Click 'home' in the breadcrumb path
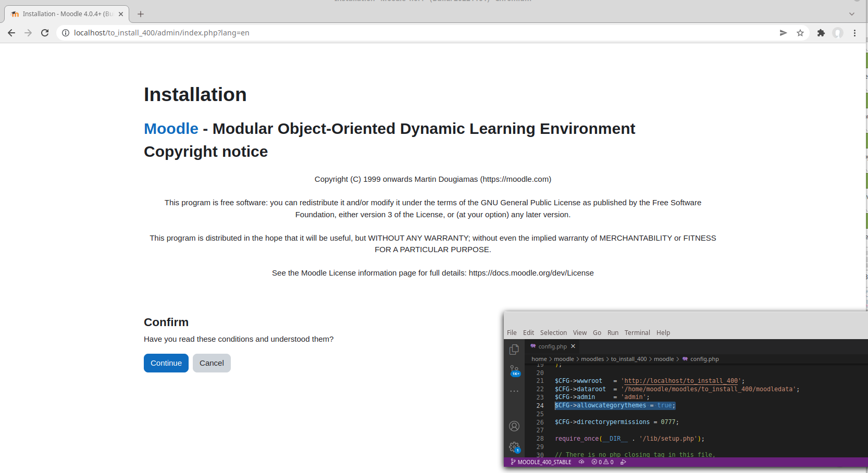 click(x=539, y=359)
